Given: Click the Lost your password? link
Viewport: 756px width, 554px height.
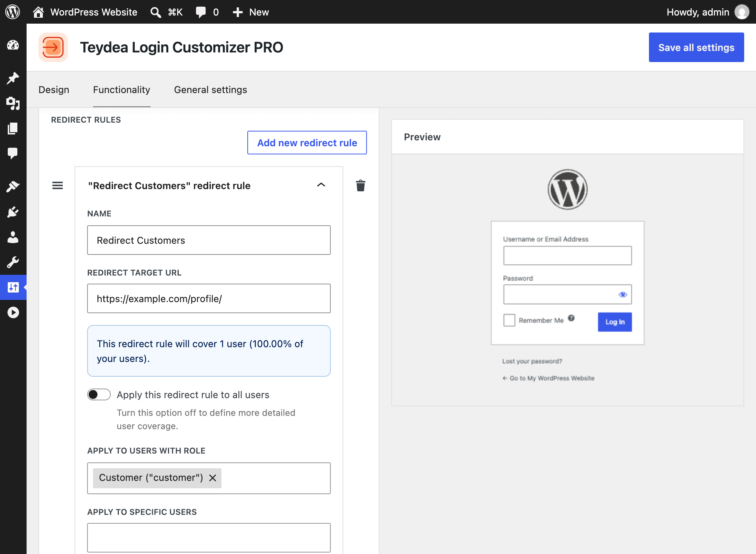Looking at the screenshot, I should 532,361.
